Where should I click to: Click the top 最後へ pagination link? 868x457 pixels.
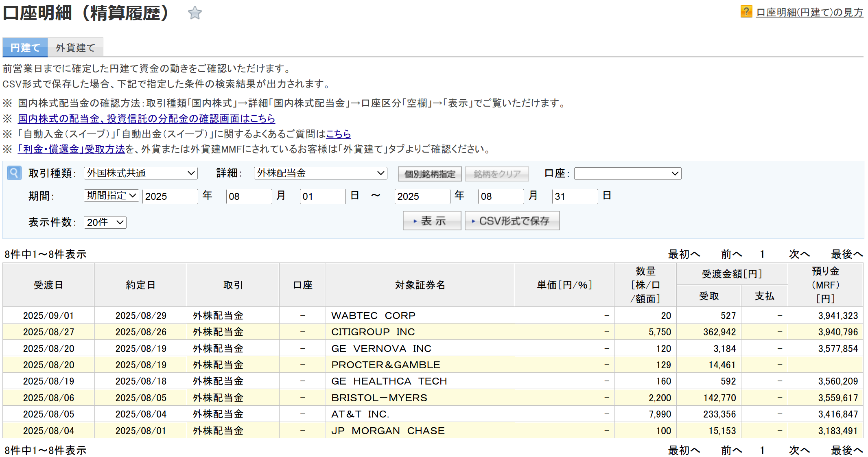coord(847,254)
